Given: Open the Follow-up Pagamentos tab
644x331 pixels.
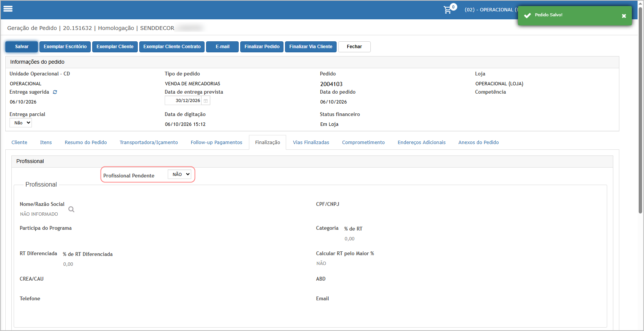Looking at the screenshot, I should pyautogui.click(x=216, y=143).
